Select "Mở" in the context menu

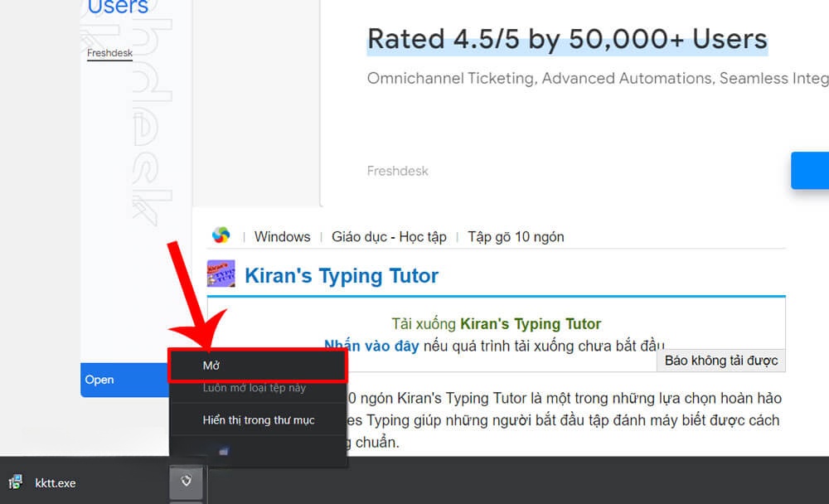258,366
